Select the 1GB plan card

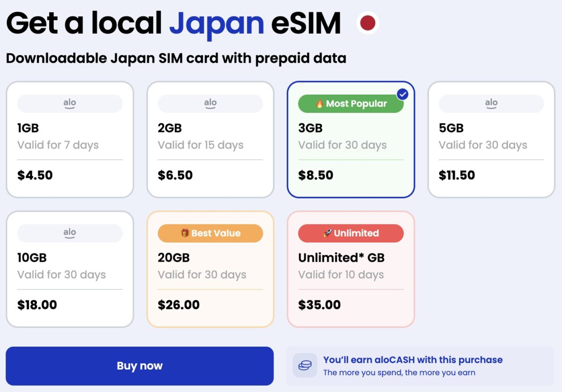pos(69,139)
